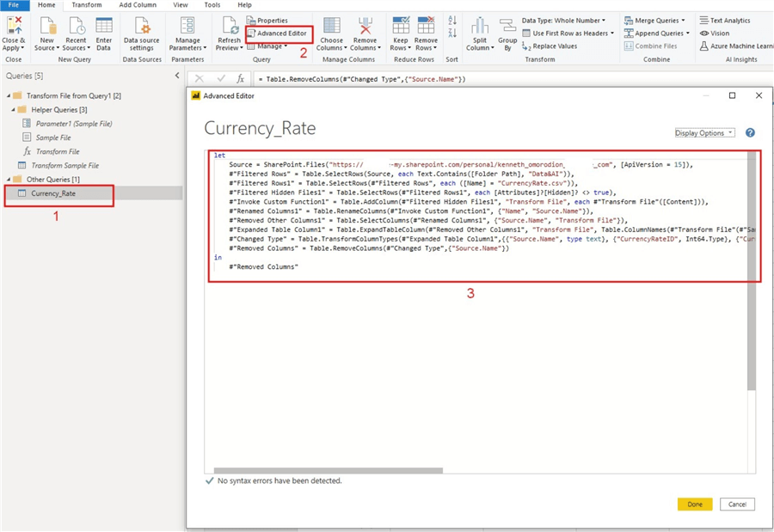
Task: Click the vertical scrollbar in Advanced Editor
Action: (x=752, y=271)
